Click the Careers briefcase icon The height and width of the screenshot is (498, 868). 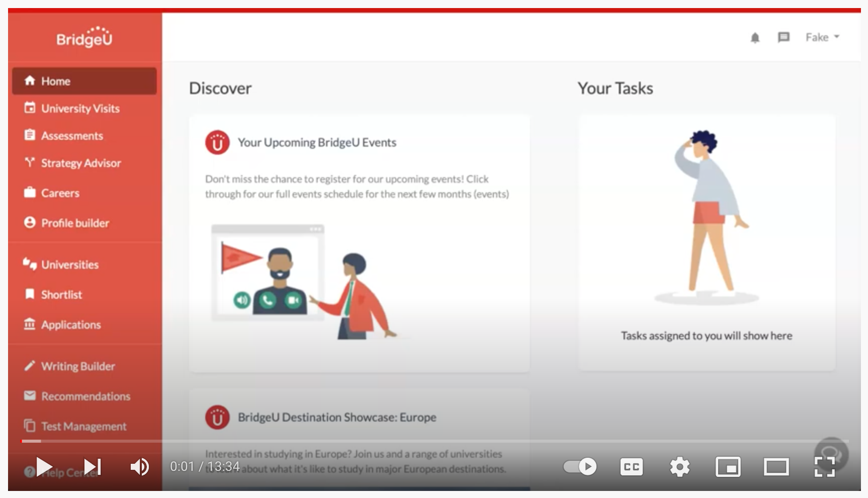coord(30,192)
